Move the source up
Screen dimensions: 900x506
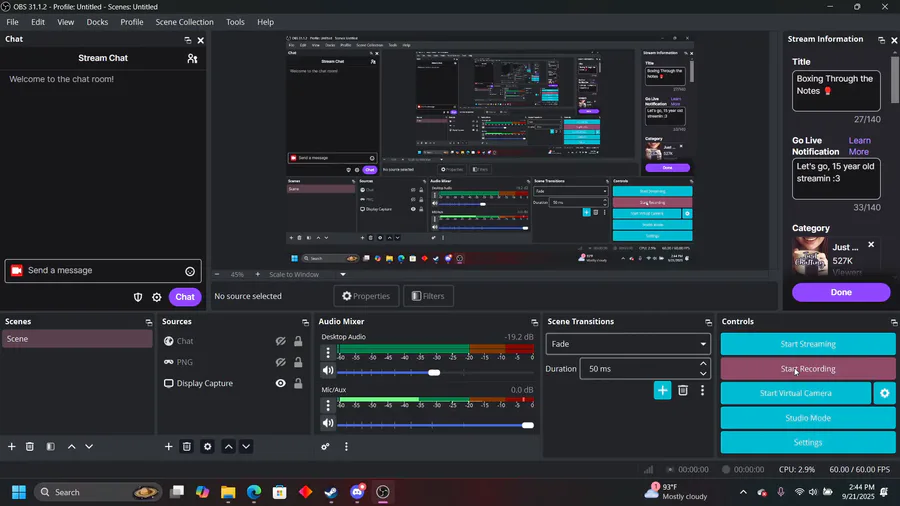[228, 446]
